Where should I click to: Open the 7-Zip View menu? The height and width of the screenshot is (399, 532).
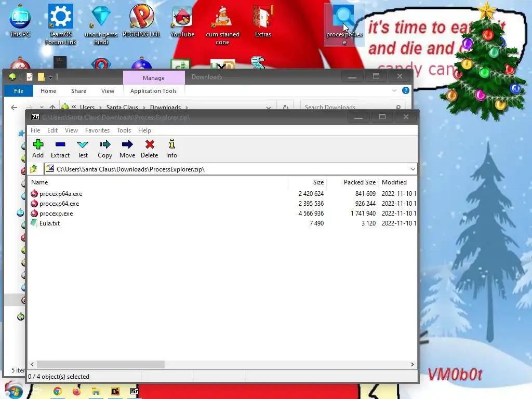tap(71, 130)
